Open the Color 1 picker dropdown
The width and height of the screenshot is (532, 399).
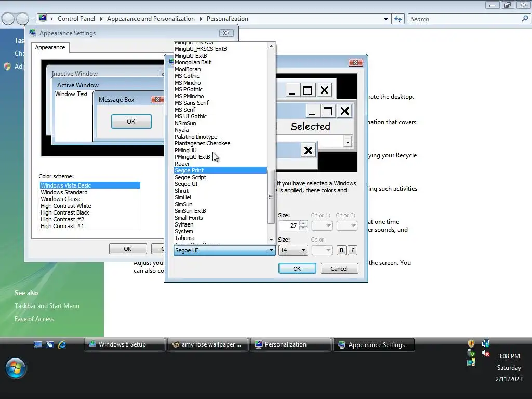[322, 225]
